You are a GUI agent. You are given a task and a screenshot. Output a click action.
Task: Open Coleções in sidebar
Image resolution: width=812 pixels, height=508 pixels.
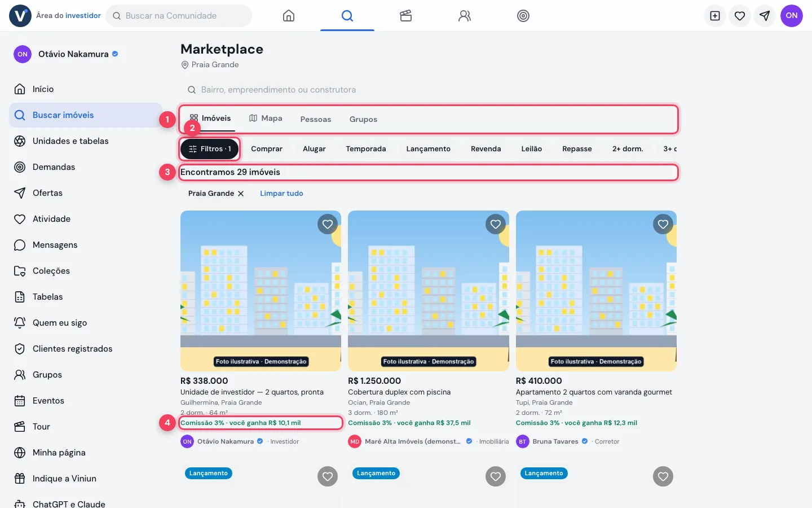click(86, 271)
